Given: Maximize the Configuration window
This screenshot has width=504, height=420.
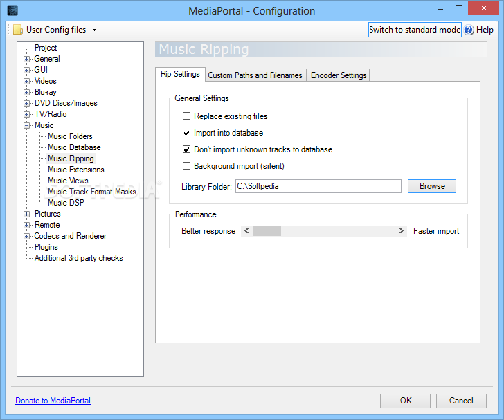Looking at the screenshot, I should [x=459, y=8].
